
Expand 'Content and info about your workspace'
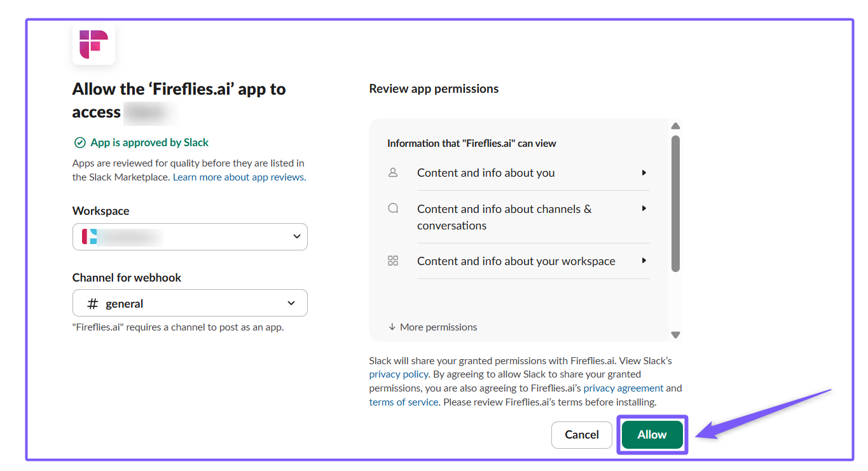click(644, 261)
